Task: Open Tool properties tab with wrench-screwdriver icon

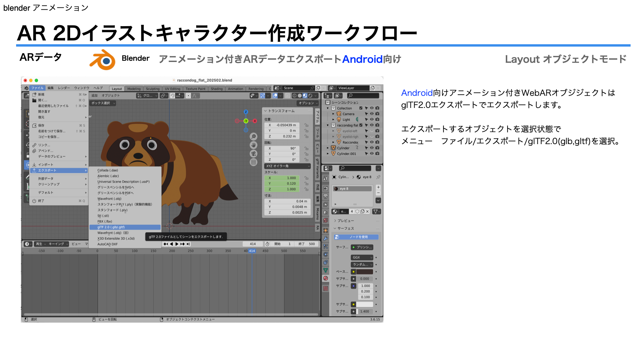Action: click(325, 178)
